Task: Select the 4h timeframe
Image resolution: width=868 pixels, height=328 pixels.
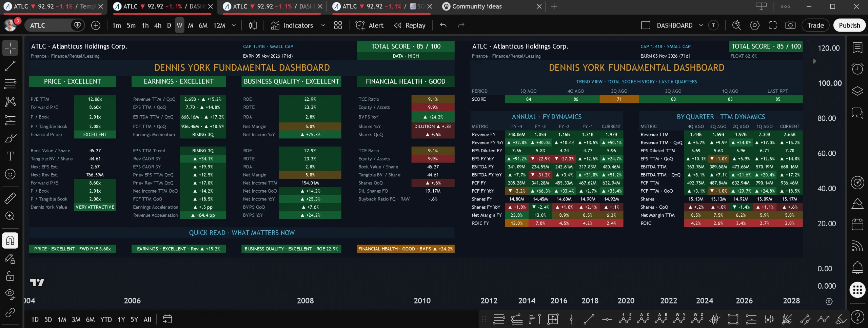Action: pyautogui.click(x=158, y=25)
